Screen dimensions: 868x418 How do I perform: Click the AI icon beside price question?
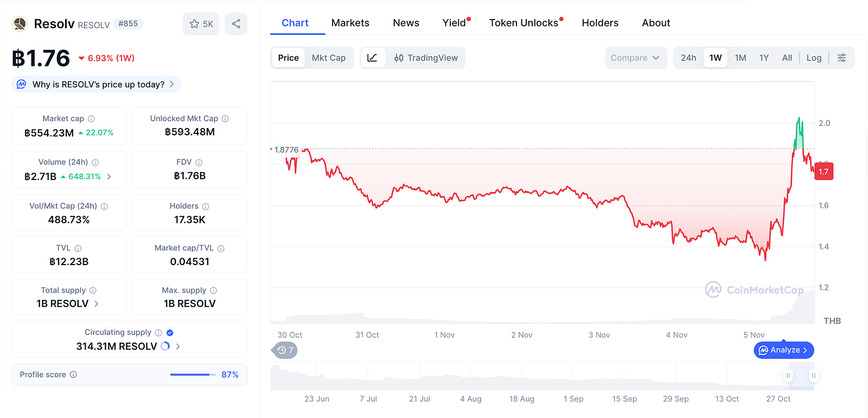[x=22, y=85]
